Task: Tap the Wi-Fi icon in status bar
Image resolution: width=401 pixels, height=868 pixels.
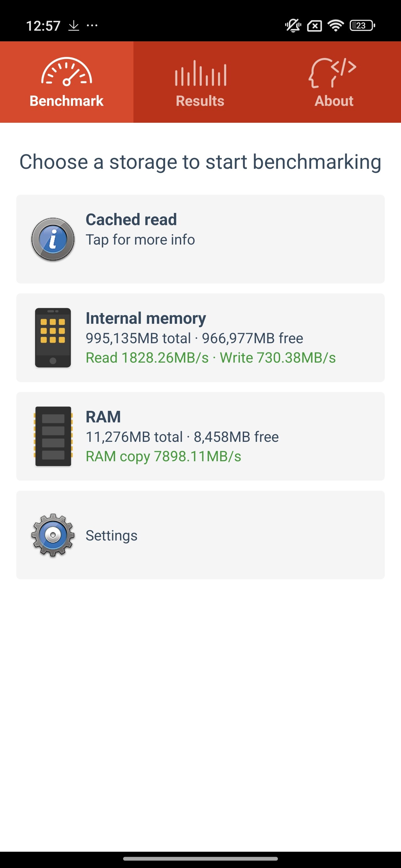Action: (336, 26)
